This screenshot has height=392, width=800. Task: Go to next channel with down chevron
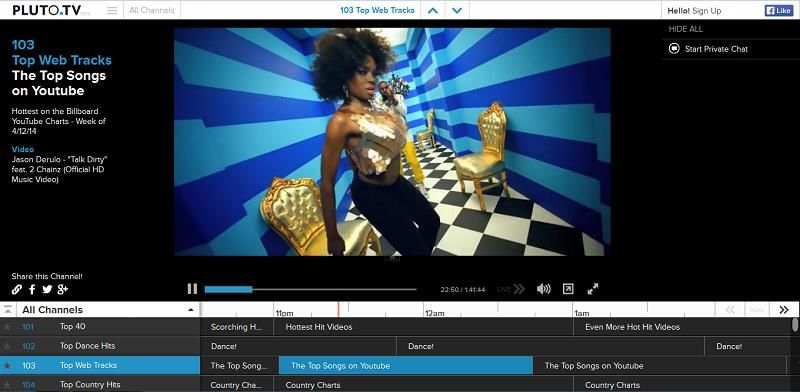point(457,10)
